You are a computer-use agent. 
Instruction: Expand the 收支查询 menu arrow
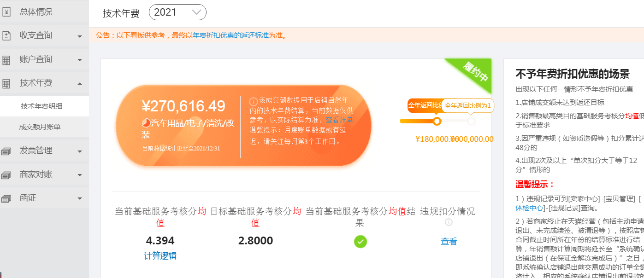click(x=80, y=36)
